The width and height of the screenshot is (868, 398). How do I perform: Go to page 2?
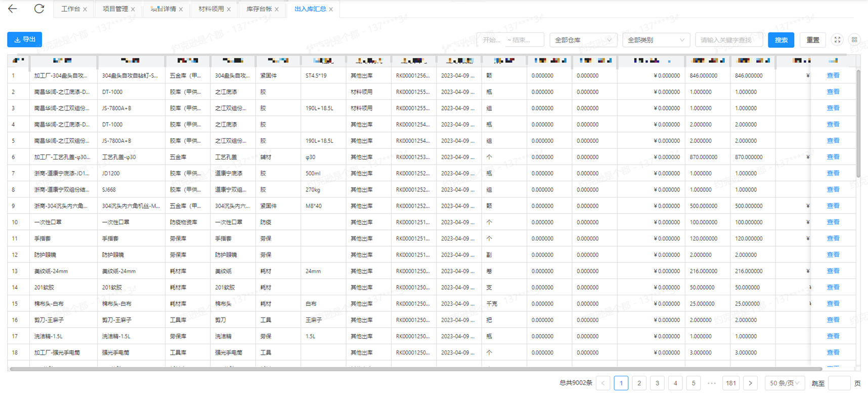point(639,383)
